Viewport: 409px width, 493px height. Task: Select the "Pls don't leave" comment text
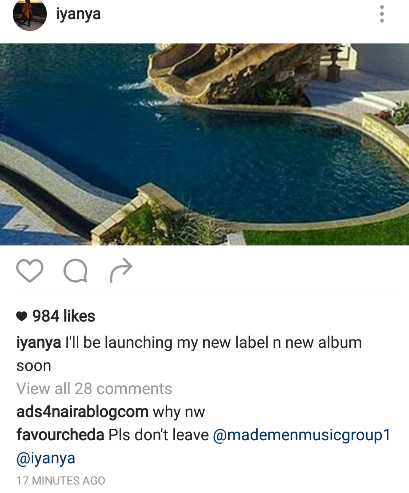pos(159,435)
